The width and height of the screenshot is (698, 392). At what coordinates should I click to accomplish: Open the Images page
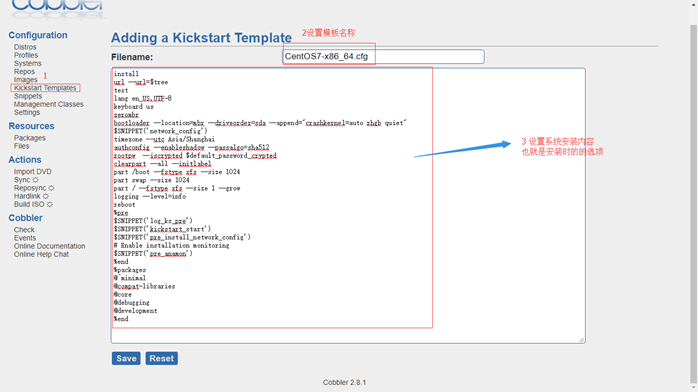coord(25,80)
